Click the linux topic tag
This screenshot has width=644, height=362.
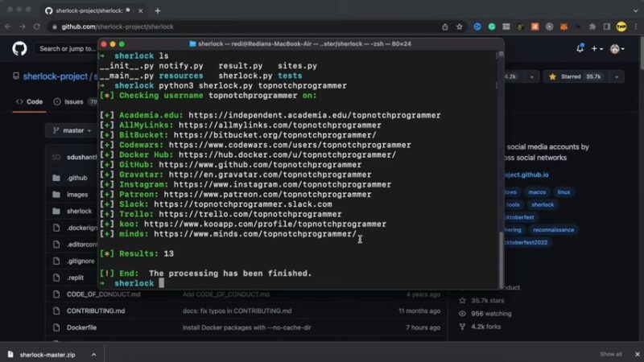[563, 192]
